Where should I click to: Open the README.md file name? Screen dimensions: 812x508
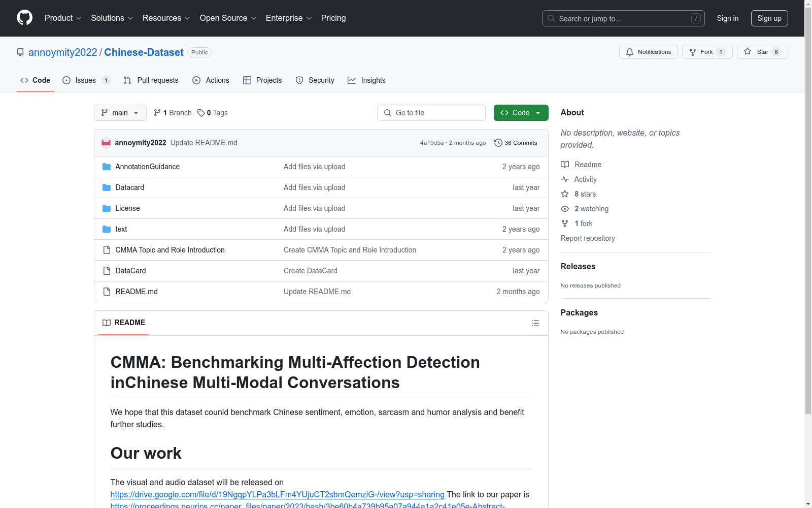[137, 292]
